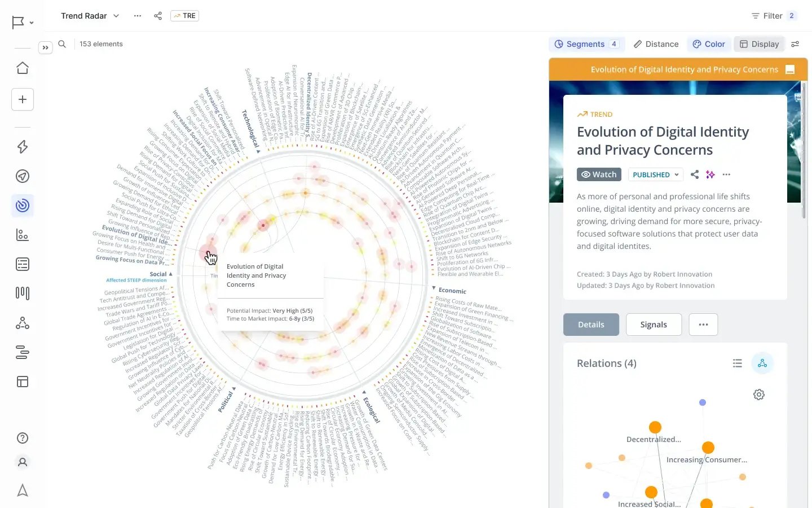Screen dimensions: 812x508
Task: Click the plus create button in sidebar
Action: pos(23,99)
